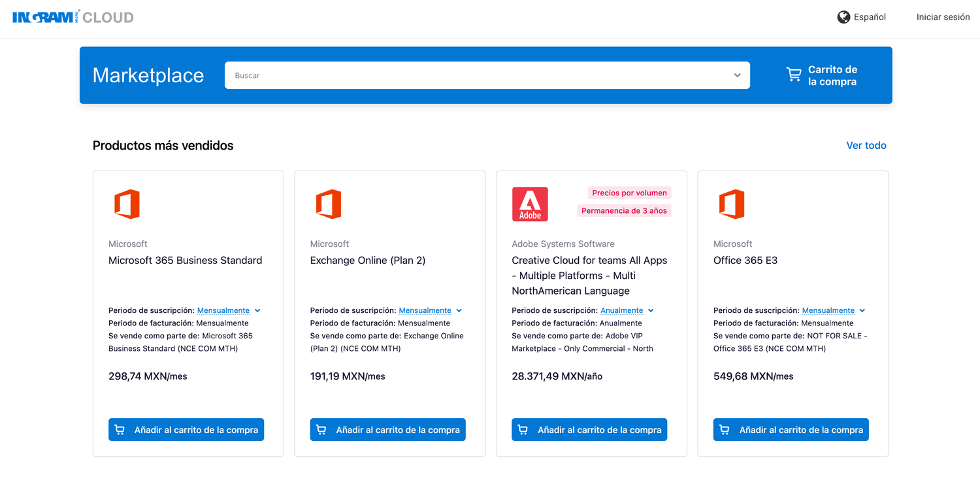This screenshot has height=488, width=980.
Task: Click price 549,68 MXN/mes
Action: 753,376
